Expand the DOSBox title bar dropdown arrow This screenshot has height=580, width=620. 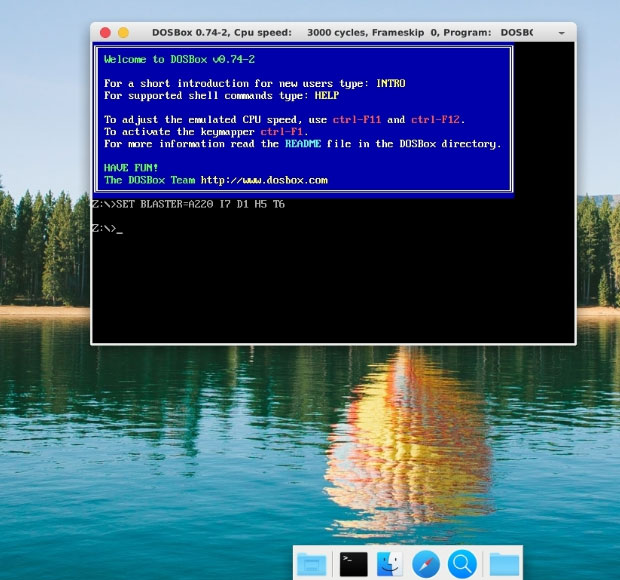tap(561, 33)
